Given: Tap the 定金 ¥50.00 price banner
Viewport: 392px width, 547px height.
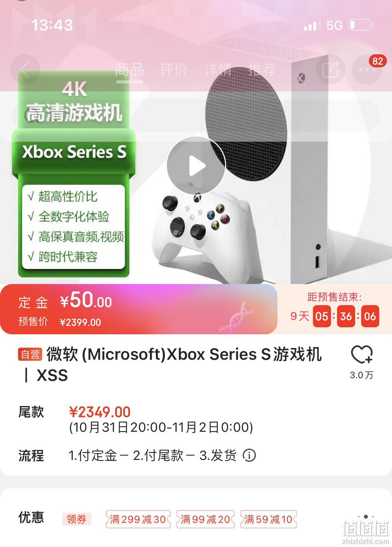Looking at the screenshot, I should point(139,309).
